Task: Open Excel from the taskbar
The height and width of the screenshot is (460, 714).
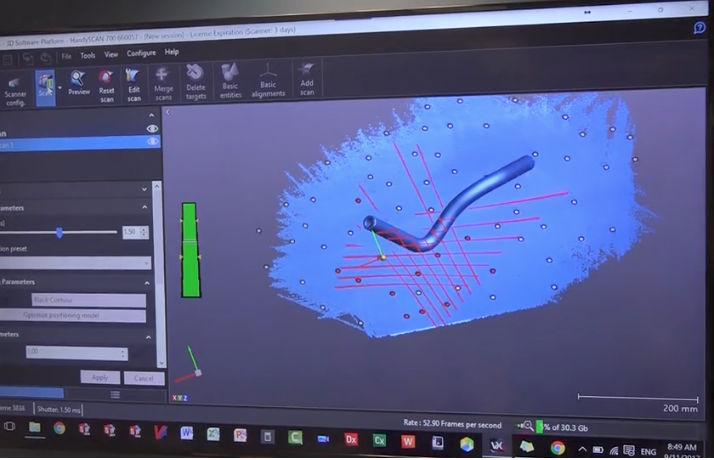Action: pyautogui.click(x=213, y=434)
